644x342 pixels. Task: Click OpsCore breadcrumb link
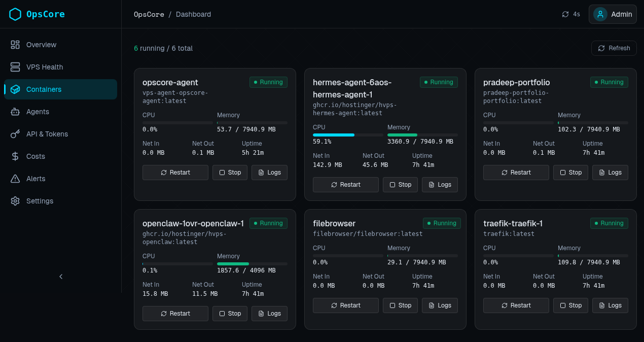tap(149, 14)
